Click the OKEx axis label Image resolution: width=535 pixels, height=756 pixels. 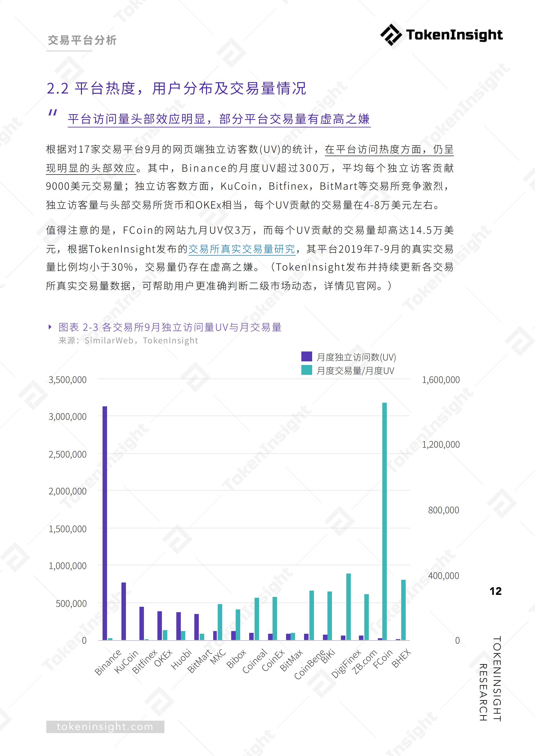click(x=163, y=658)
